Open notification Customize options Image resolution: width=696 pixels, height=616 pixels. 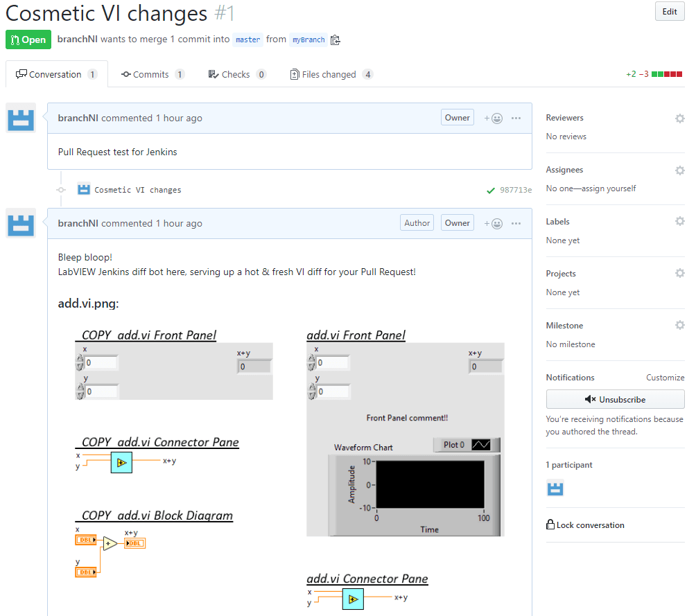665,377
